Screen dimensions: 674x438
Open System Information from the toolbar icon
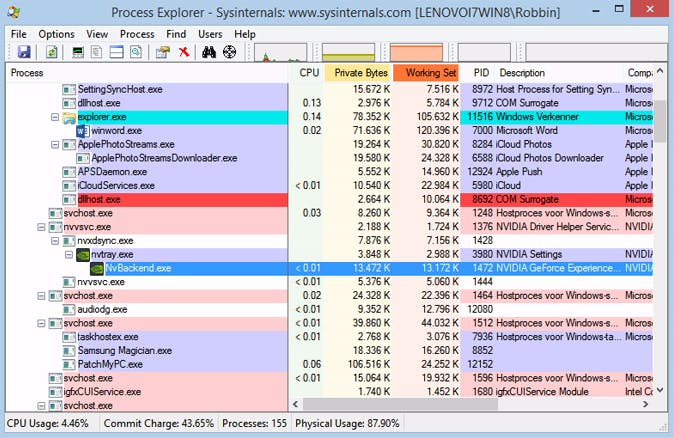[x=78, y=52]
